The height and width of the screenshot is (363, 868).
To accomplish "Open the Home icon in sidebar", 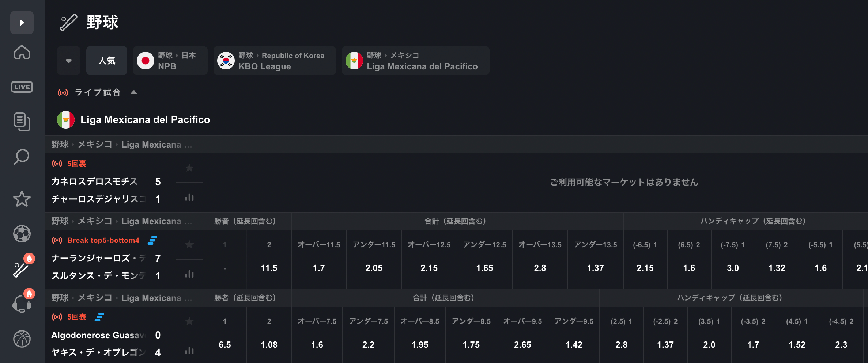I will pyautogui.click(x=22, y=52).
